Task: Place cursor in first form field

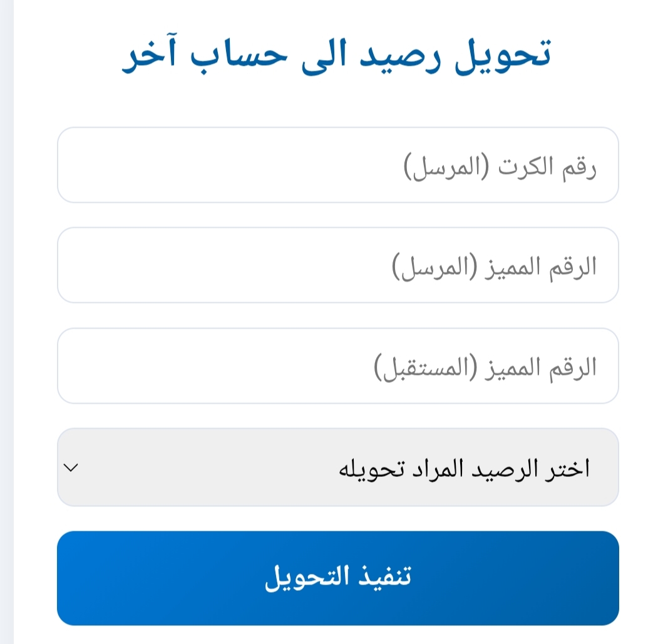Action: coord(337,165)
